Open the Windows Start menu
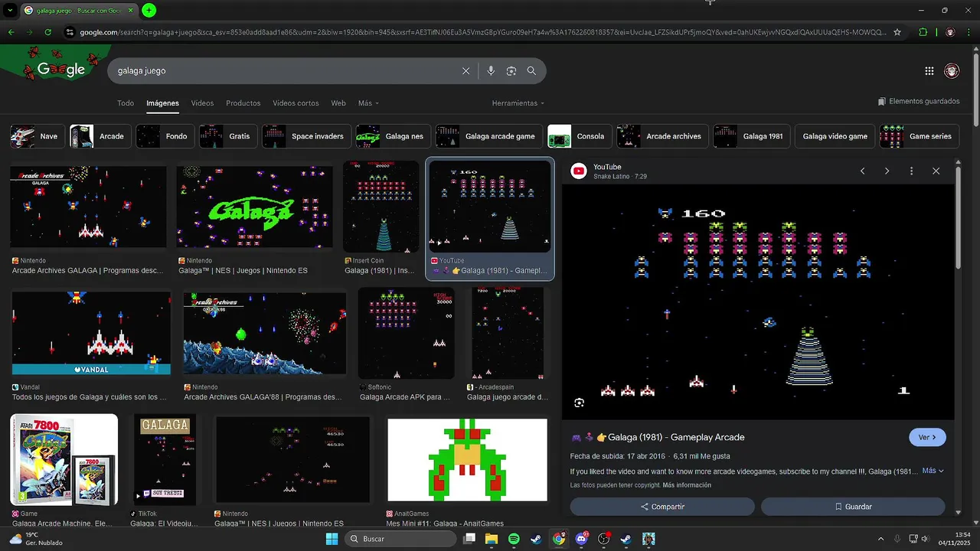 click(x=332, y=539)
